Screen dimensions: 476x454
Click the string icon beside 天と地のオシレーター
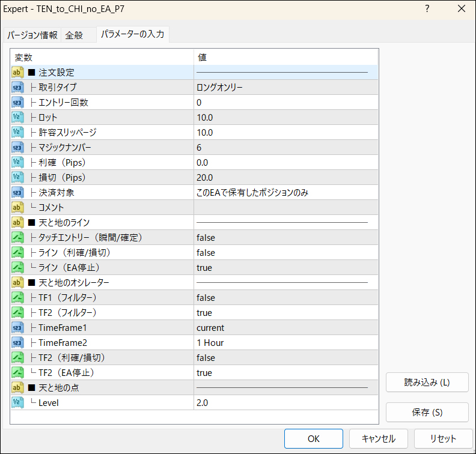[x=17, y=283]
